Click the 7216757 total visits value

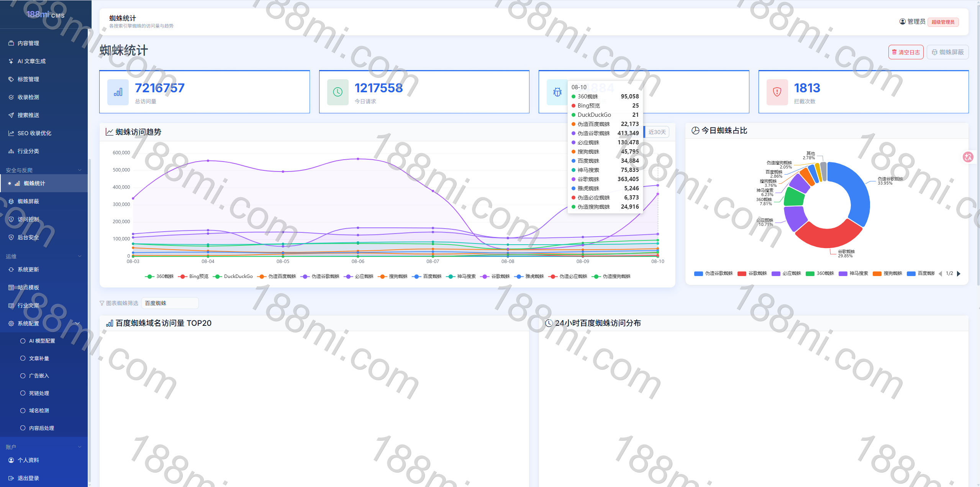tap(160, 88)
